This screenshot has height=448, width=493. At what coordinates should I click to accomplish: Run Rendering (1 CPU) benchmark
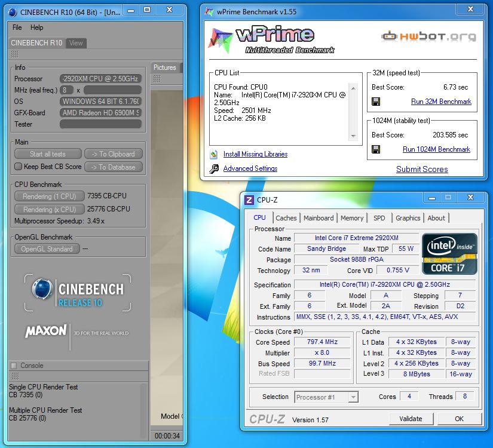click(50, 197)
